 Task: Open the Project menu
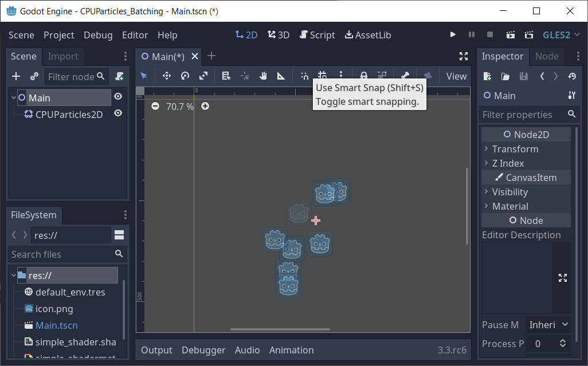59,35
